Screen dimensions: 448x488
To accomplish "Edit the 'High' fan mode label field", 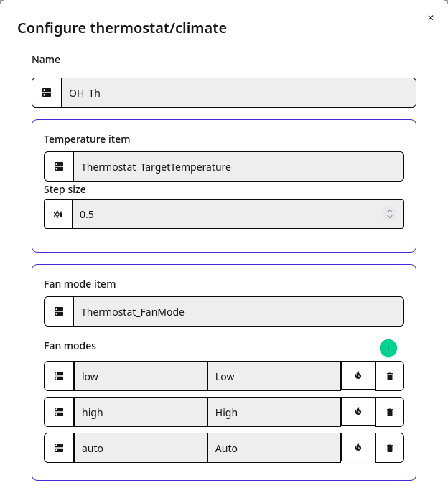I will tap(274, 412).
